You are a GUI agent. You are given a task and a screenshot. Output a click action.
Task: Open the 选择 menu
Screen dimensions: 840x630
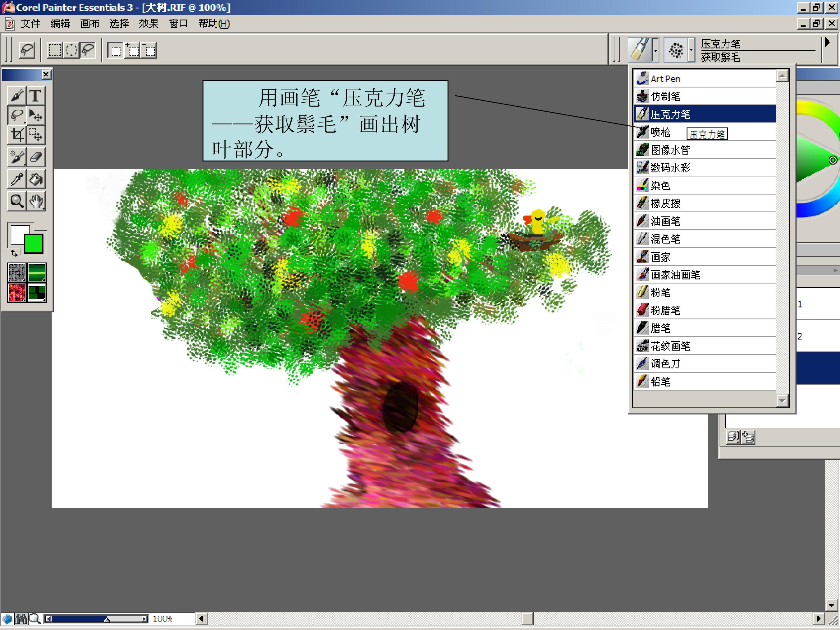point(119,24)
